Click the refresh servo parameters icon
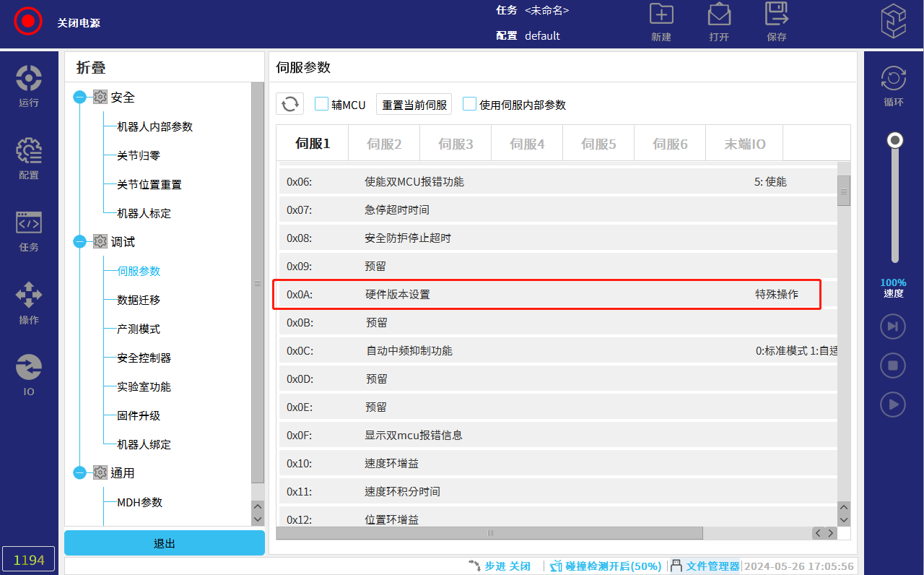Screen dimensions: 924x575 pos(290,104)
